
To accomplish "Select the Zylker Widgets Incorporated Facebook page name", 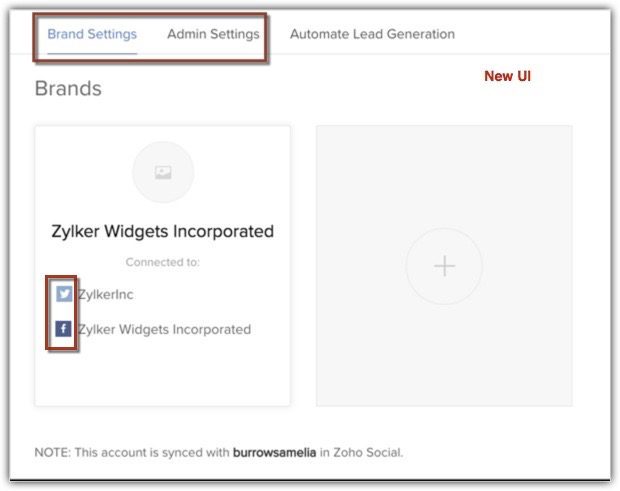I will pos(164,329).
